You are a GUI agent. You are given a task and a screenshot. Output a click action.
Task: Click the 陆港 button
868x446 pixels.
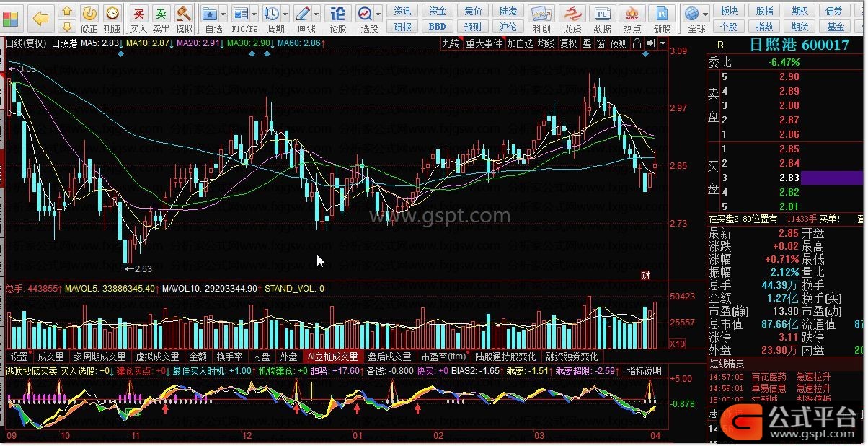[x=508, y=11]
